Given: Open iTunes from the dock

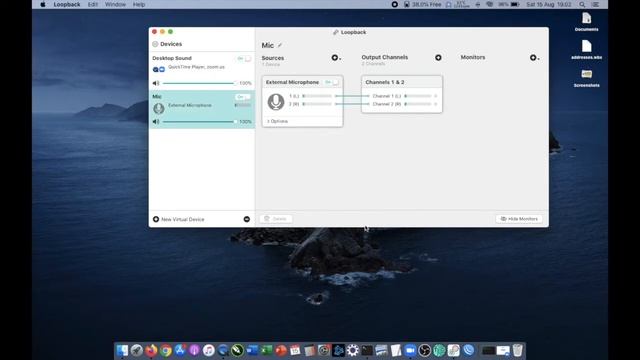Looking at the screenshot, I should click(x=209, y=350).
